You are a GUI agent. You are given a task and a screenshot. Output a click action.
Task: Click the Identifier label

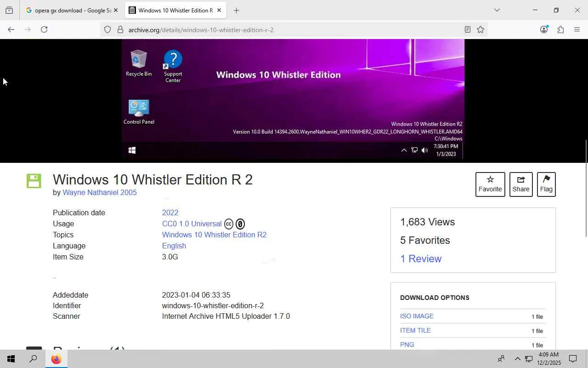point(67,305)
